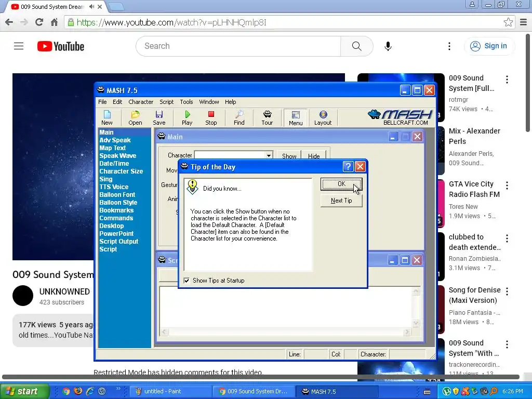Open the YouTube hamburger guide menu
The height and width of the screenshot is (399, 532).
[x=19, y=46]
